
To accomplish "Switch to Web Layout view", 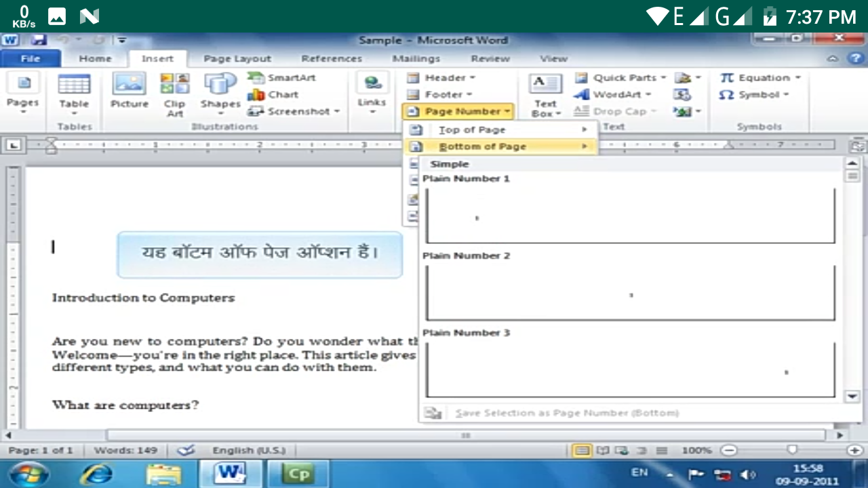I will coord(621,450).
